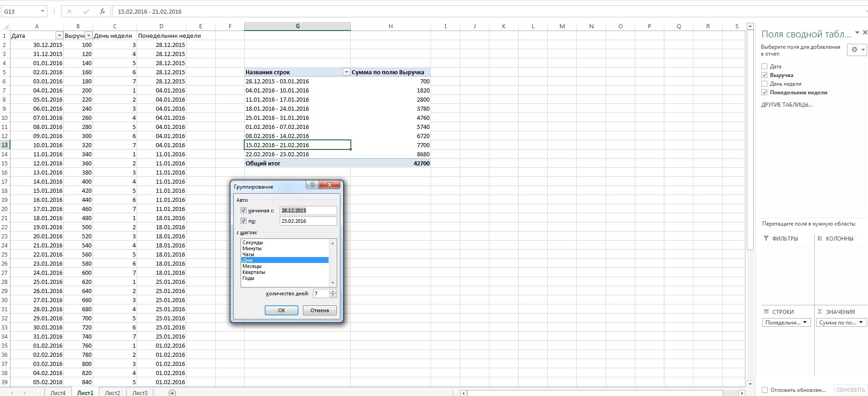Click vertical scrollbar up arrow of worksheet
Image resolution: width=868 pixels, height=396 pixels.
(750, 26)
